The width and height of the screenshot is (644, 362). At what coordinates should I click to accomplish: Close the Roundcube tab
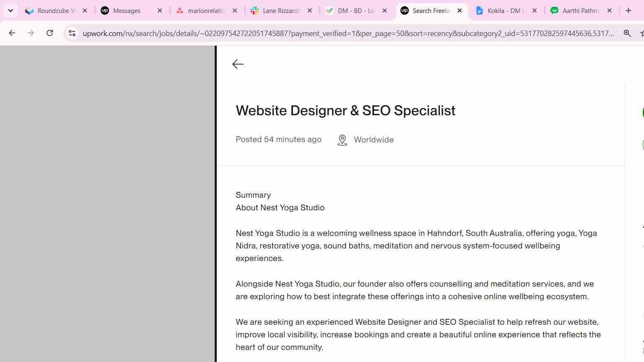pyautogui.click(x=85, y=10)
